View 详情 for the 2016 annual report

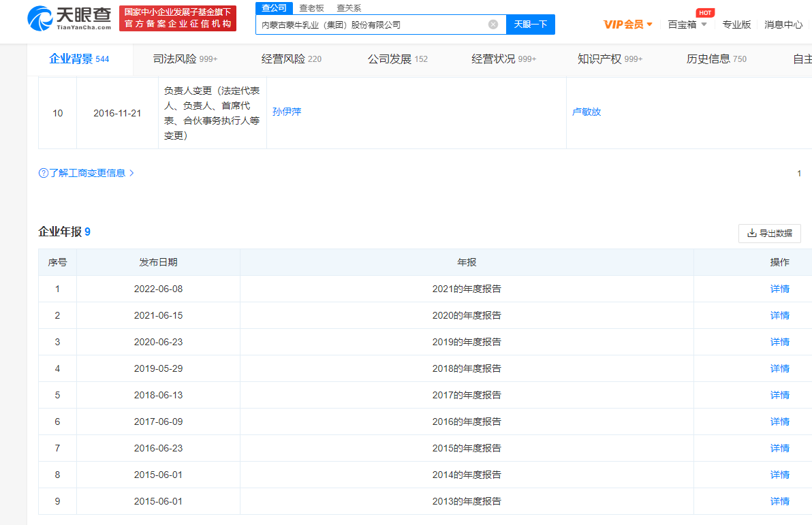(780, 421)
